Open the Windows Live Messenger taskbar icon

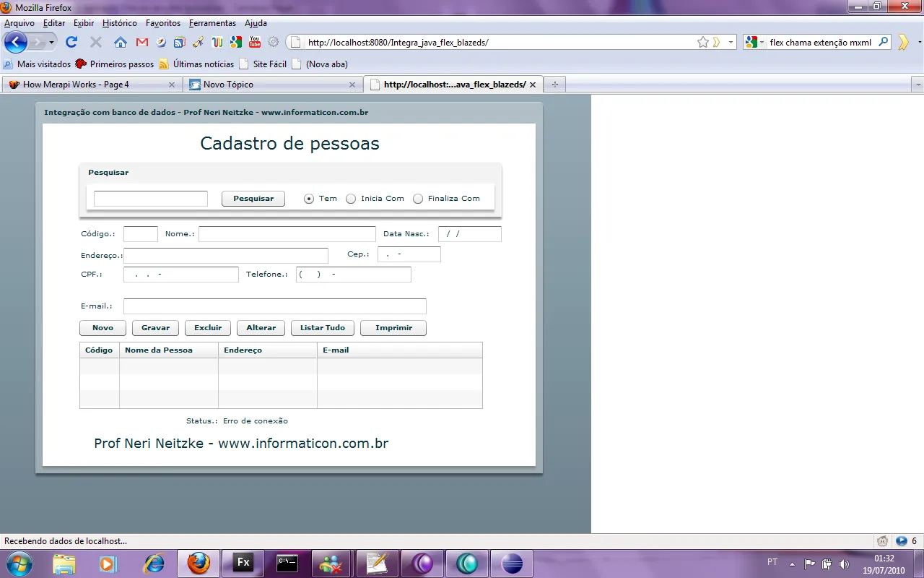tap(333, 563)
